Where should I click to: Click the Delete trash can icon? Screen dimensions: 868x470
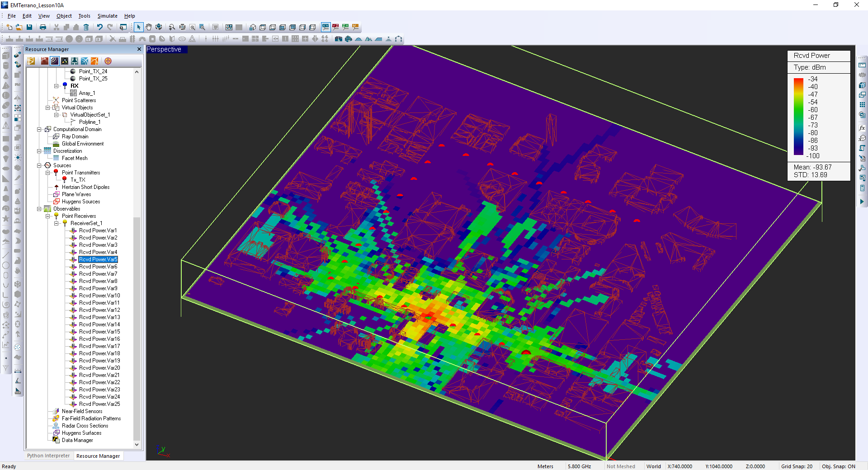coord(86,27)
